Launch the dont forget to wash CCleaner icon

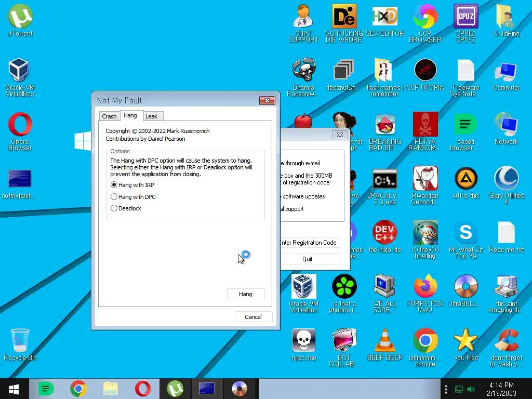point(506,348)
